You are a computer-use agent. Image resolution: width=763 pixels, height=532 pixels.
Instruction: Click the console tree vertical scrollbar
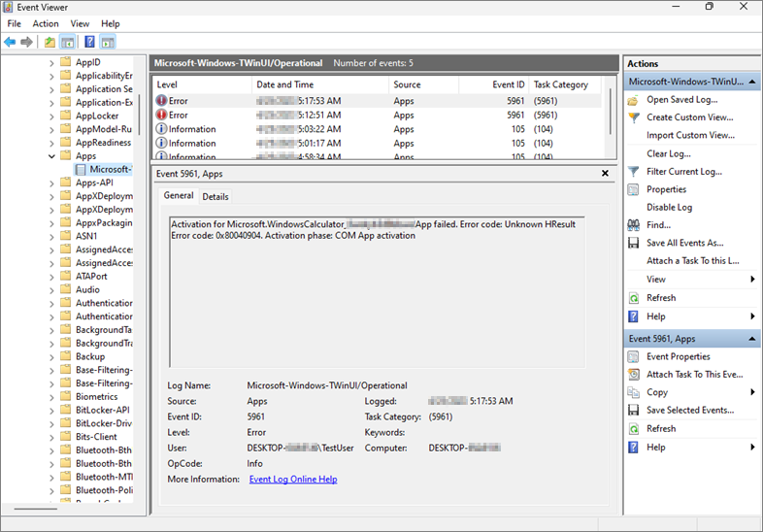(x=139, y=116)
